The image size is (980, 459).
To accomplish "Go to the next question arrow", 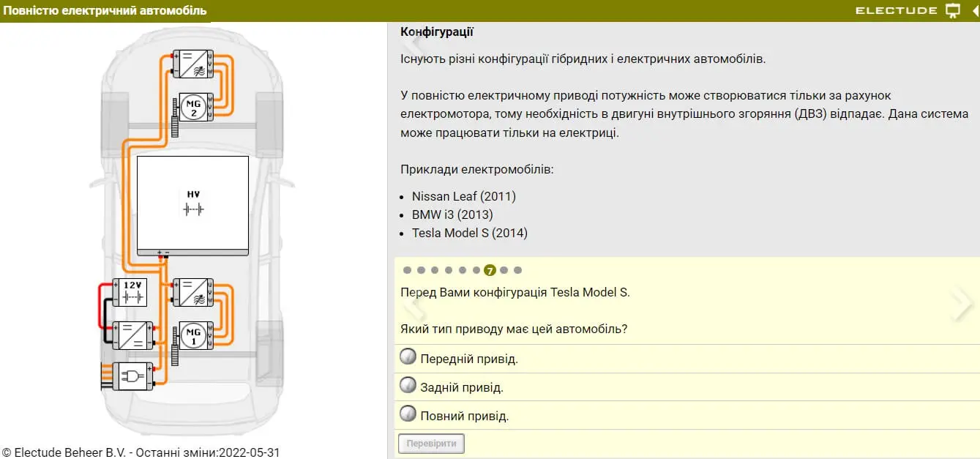I will [961, 303].
